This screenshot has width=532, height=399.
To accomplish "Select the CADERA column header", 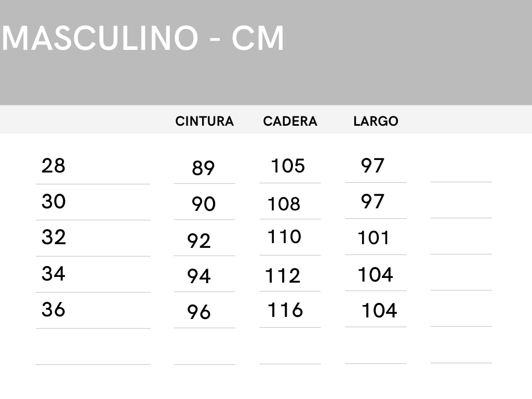I will click(x=290, y=122).
